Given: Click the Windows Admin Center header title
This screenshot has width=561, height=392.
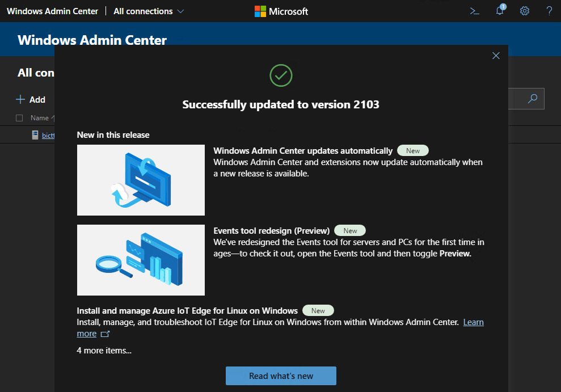Looking at the screenshot, I should 52,11.
